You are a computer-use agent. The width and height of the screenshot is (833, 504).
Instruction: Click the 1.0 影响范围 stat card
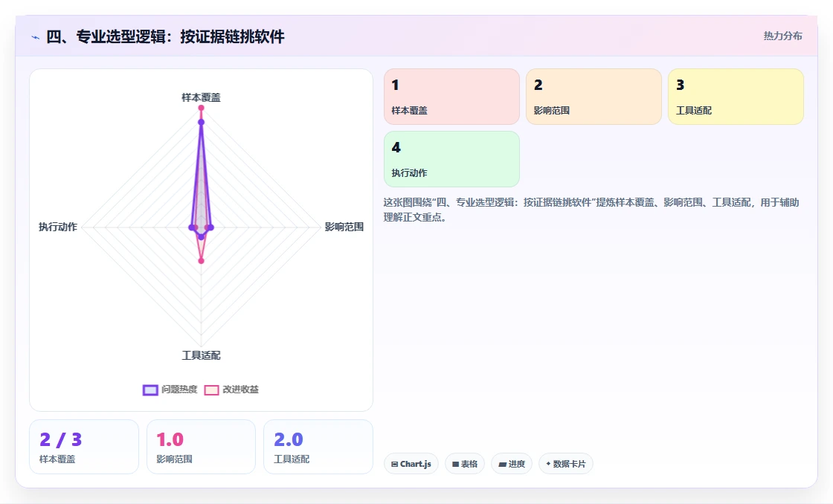[201, 447]
